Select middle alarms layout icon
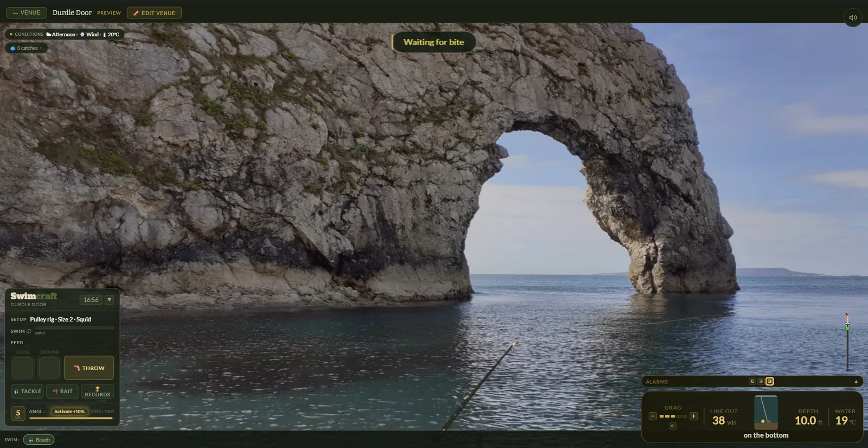The height and width of the screenshot is (448, 868). (x=761, y=381)
